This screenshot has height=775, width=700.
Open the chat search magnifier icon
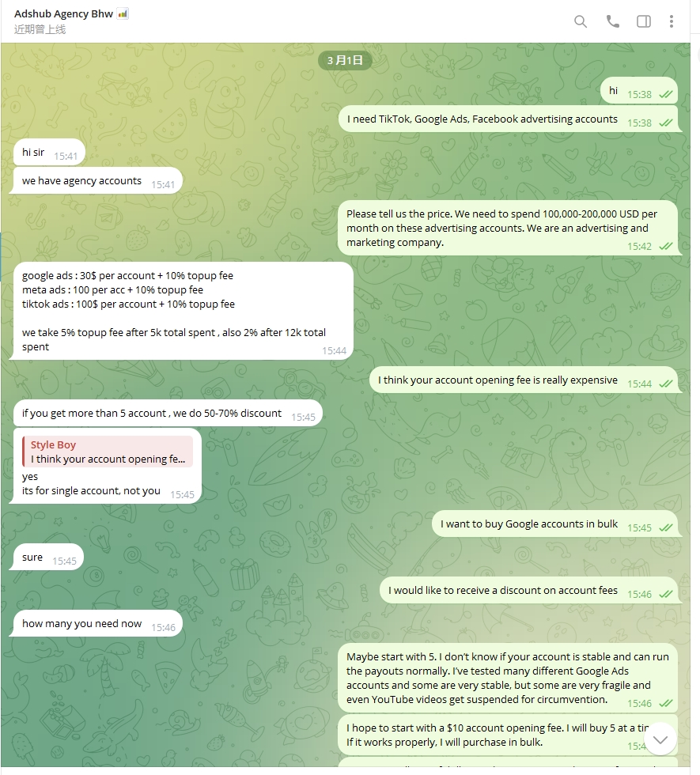point(581,21)
